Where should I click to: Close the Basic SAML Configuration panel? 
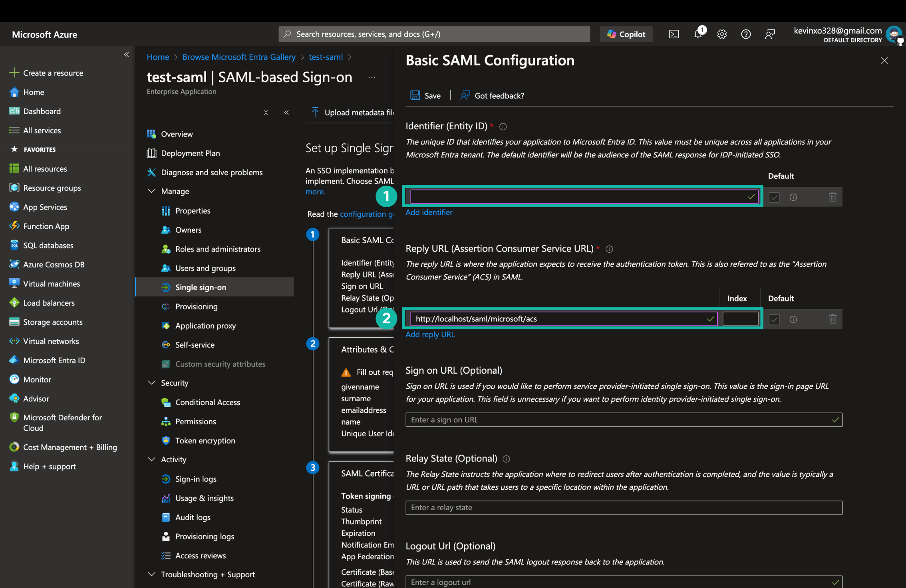coord(884,61)
